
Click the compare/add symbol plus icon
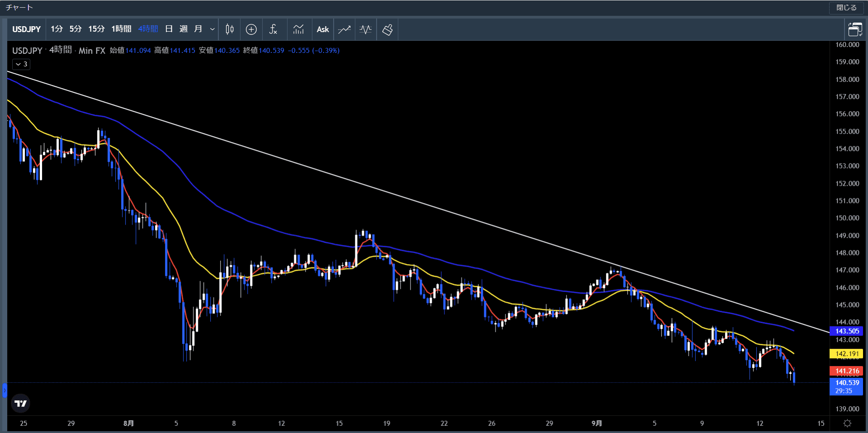point(251,29)
